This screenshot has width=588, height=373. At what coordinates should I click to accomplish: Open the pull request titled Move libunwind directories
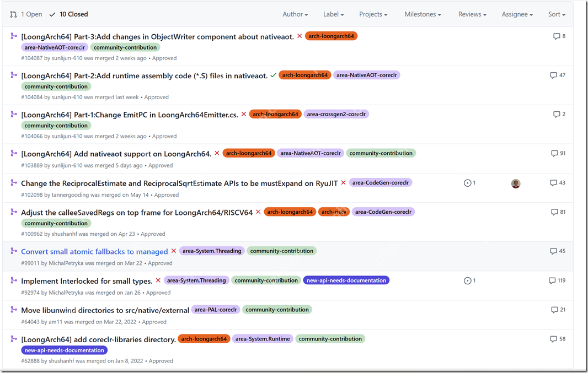[105, 310]
